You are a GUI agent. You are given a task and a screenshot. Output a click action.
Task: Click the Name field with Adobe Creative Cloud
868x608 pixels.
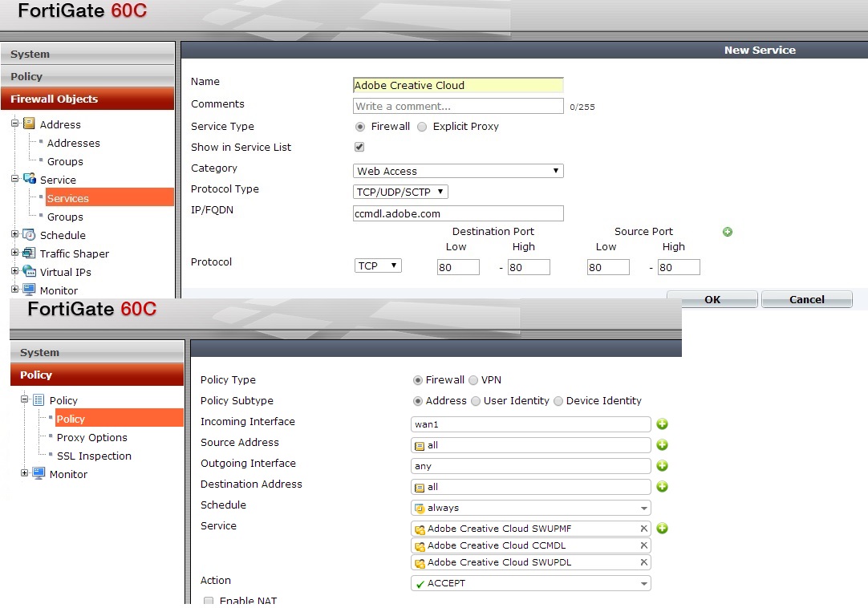[458, 85]
